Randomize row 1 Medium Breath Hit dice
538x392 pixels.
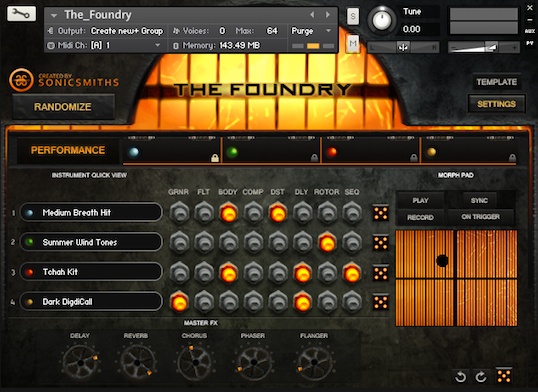tap(381, 213)
